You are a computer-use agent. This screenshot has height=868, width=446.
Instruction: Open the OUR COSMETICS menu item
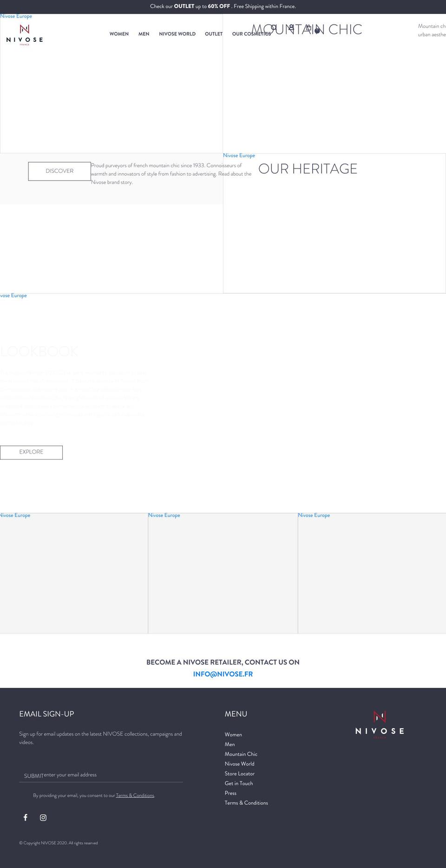coord(251,34)
